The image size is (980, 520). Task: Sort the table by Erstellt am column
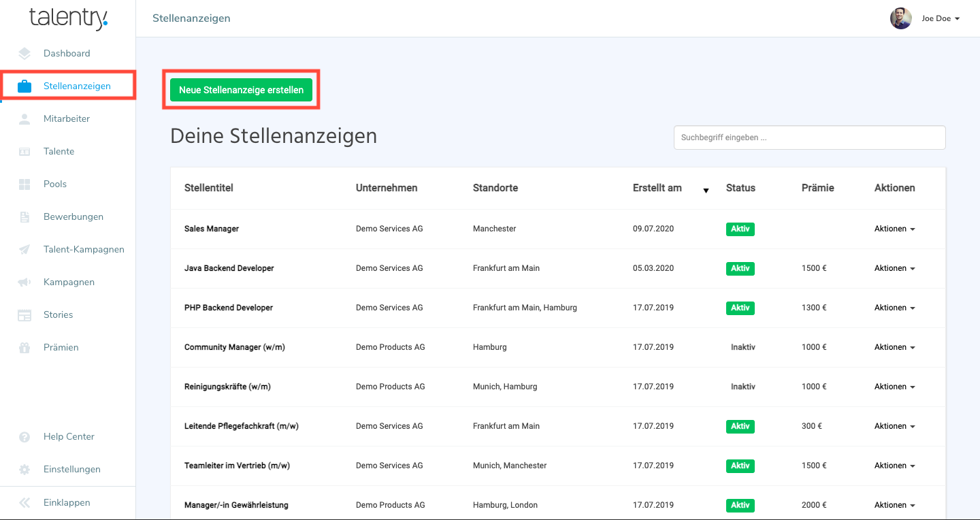click(x=657, y=188)
